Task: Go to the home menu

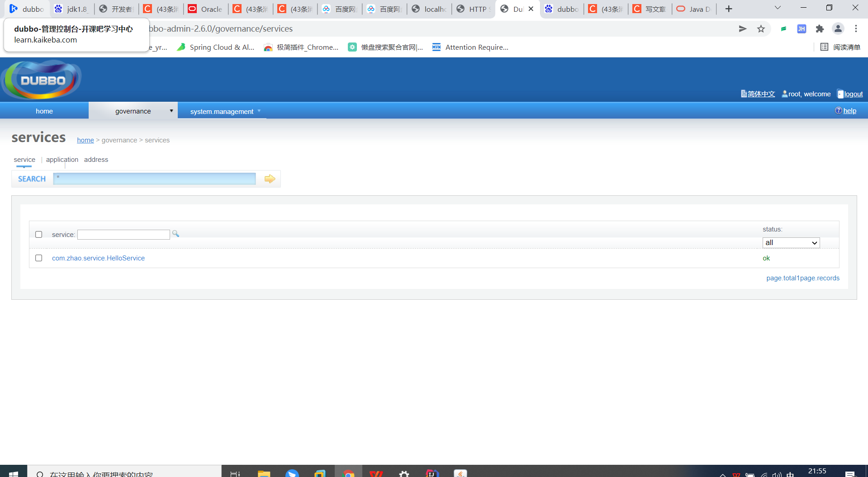Action: coord(44,111)
